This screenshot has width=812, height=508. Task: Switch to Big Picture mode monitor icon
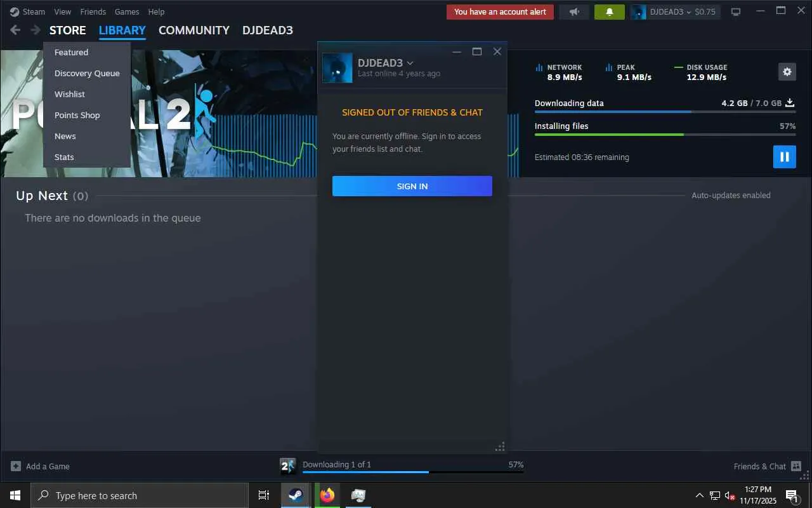coord(736,12)
